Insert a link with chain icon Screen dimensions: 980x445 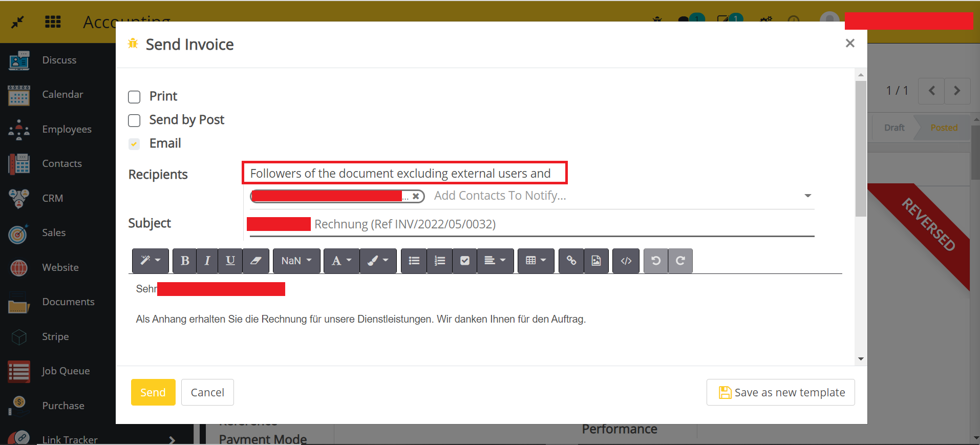571,261
